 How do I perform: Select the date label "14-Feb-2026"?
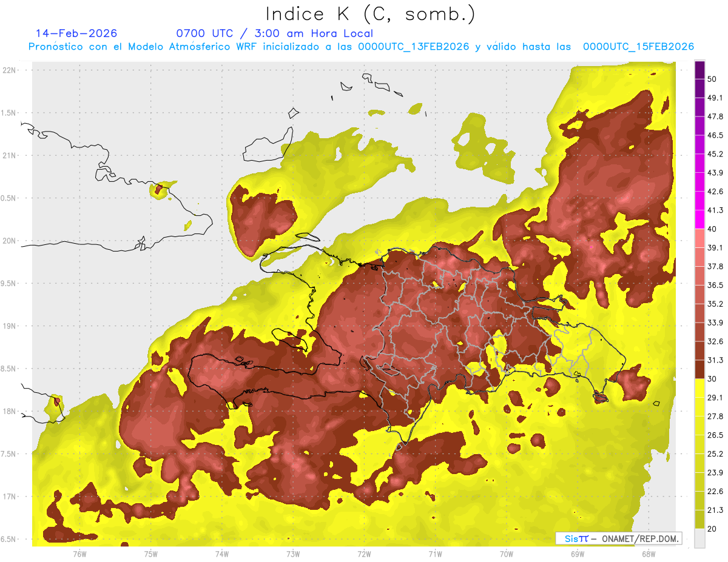click(76, 33)
